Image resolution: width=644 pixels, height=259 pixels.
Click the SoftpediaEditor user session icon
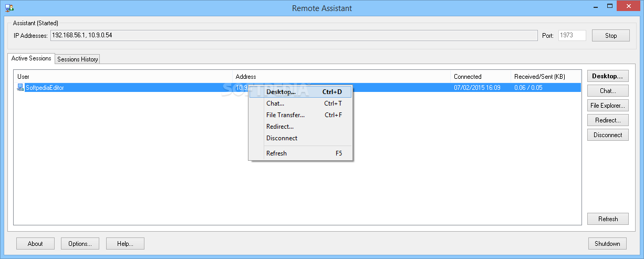click(20, 88)
